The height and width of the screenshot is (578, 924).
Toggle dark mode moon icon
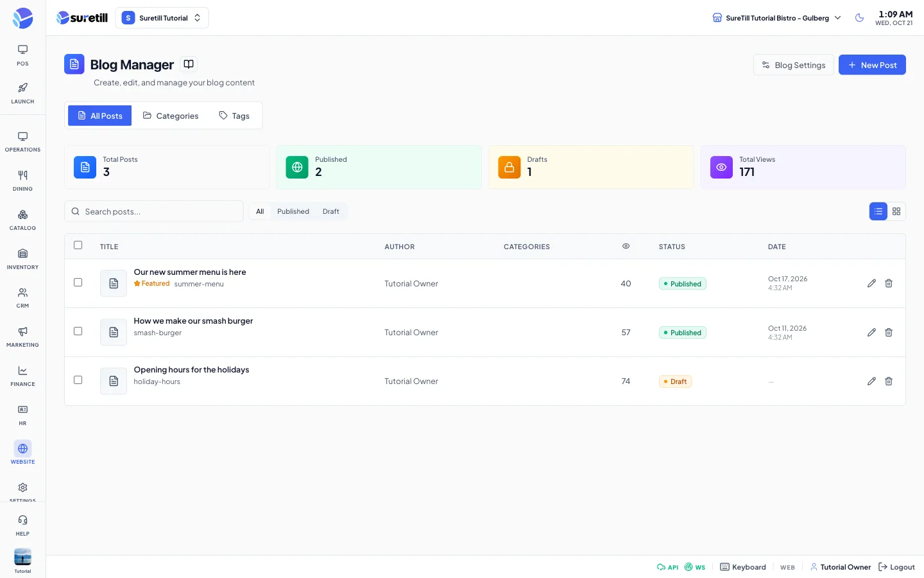click(860, 18)
